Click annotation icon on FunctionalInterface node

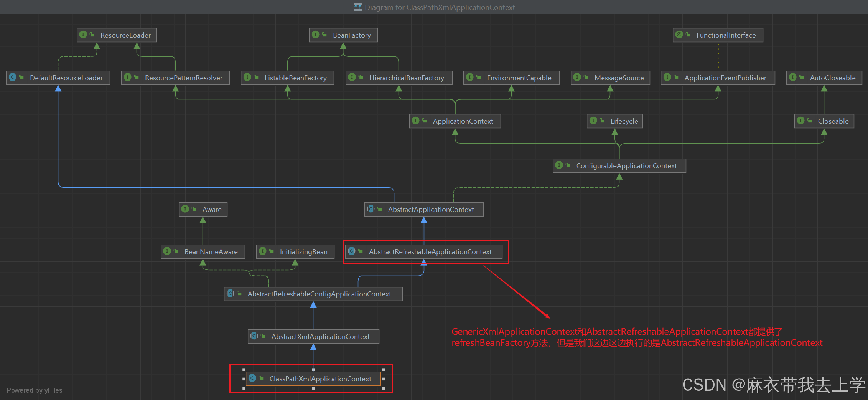[x=679, y=35]
